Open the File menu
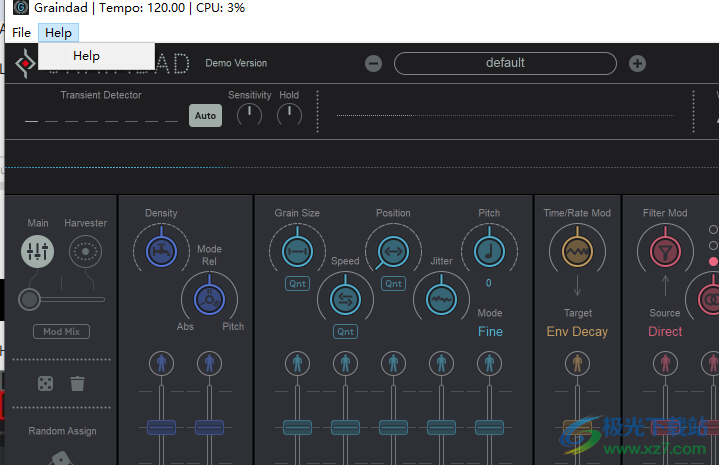The image size is (719, 465). pyautogui.click(x=21, y=33)
